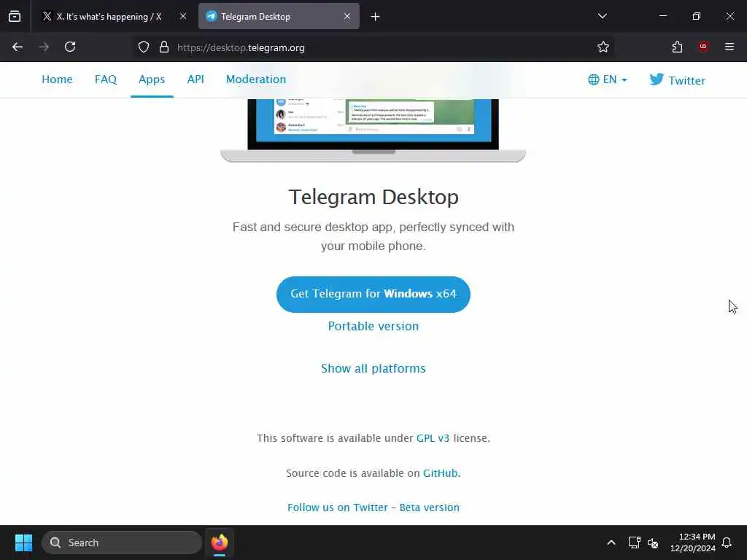Open the FAQ page
747x560 pixels.
click(105, 79)
